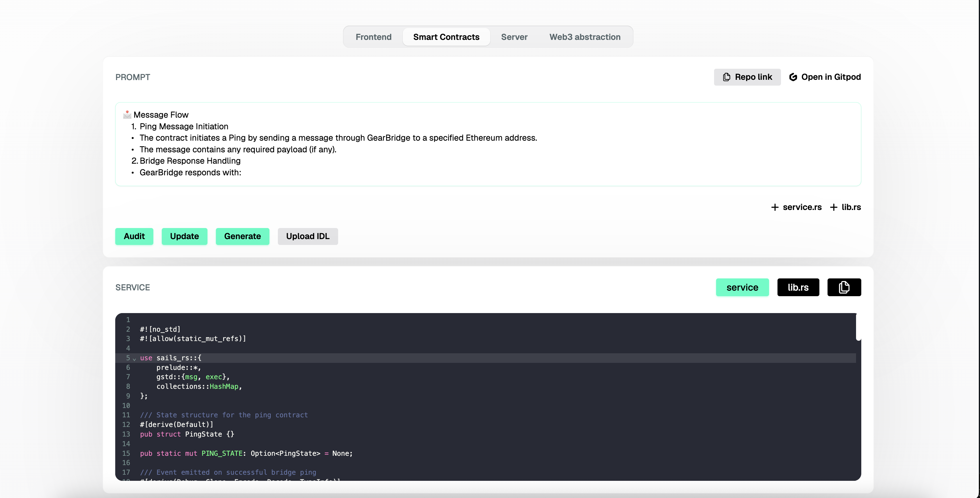Viewport: 980px width, 498px height.
Task: Click line number 10 in gutter
Action: 126,405
